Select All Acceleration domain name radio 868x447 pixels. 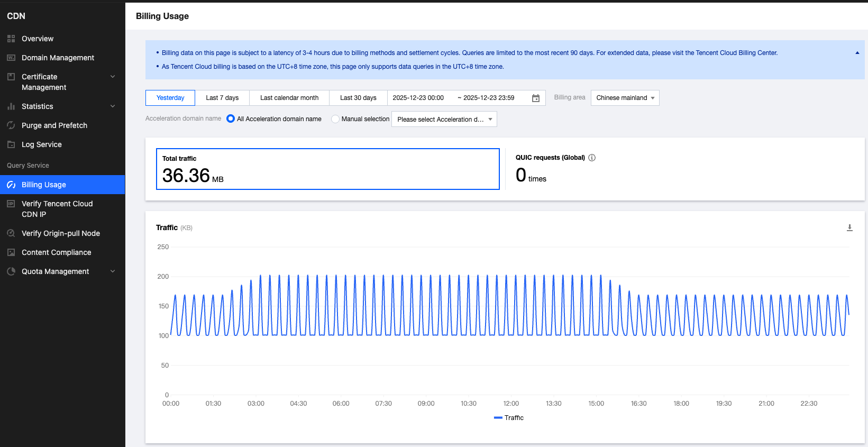click(x=231, y=119)
